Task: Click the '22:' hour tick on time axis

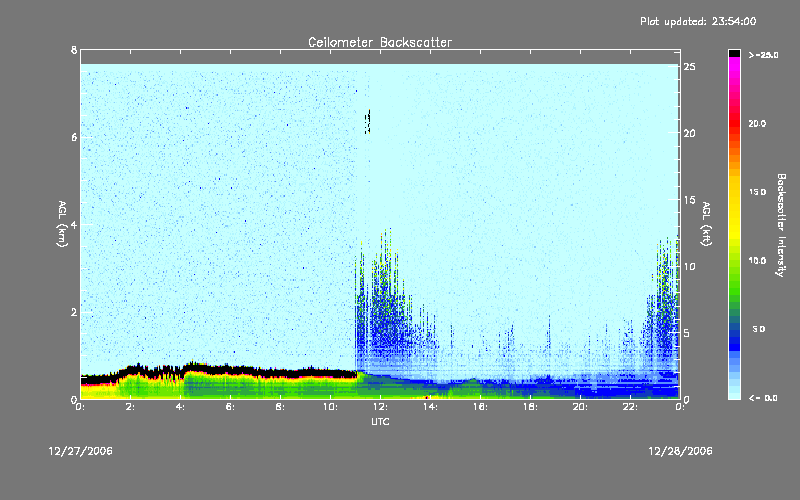Action: coord(630,407)
